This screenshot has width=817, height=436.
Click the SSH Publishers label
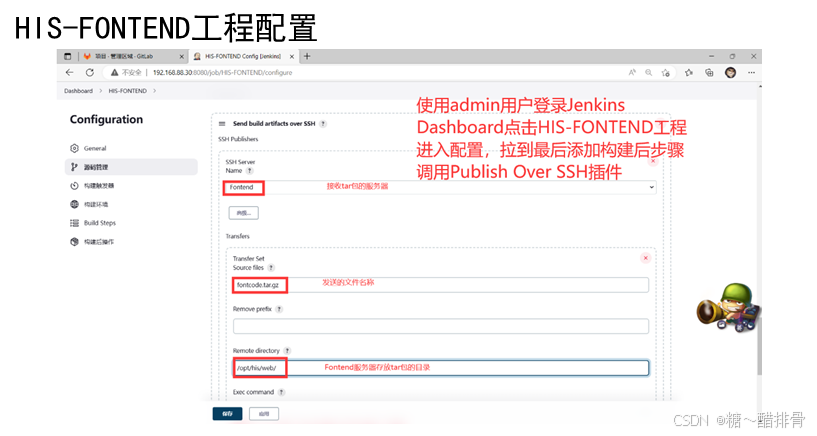(238, 139)
